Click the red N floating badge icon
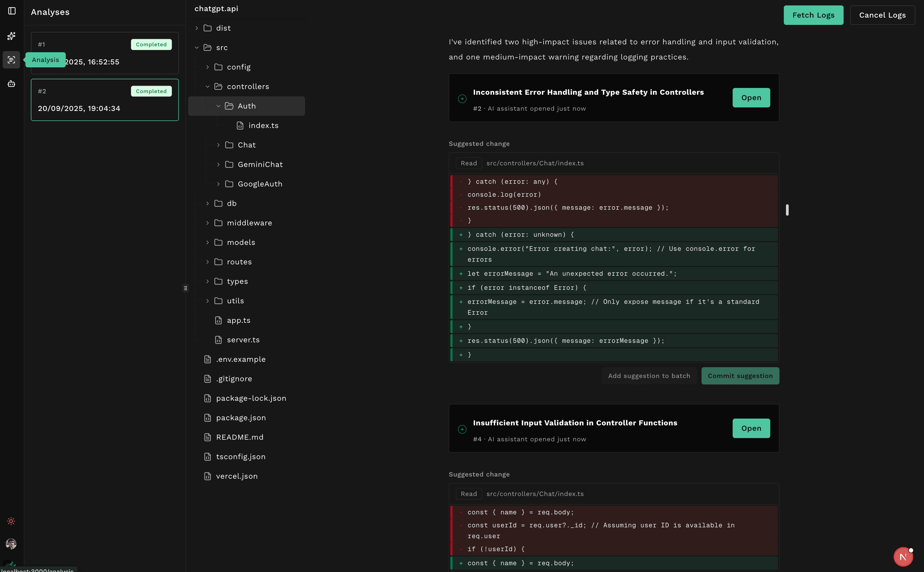 pyautogui.click(x=903, y=557)
